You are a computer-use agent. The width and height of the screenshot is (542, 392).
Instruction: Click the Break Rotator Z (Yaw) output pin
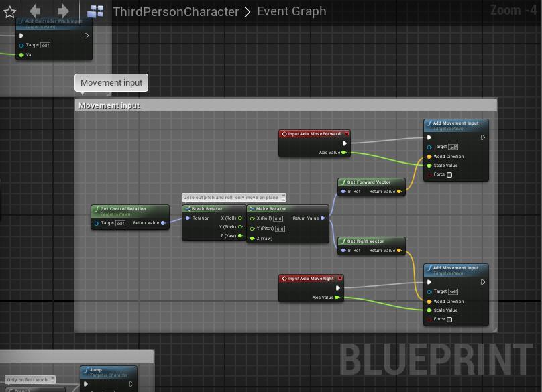tap(240, 236)
